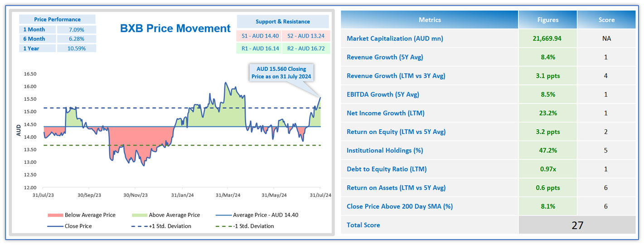
Task: Click the 21,669.94 market cap figure
Action: pos(547,39)
